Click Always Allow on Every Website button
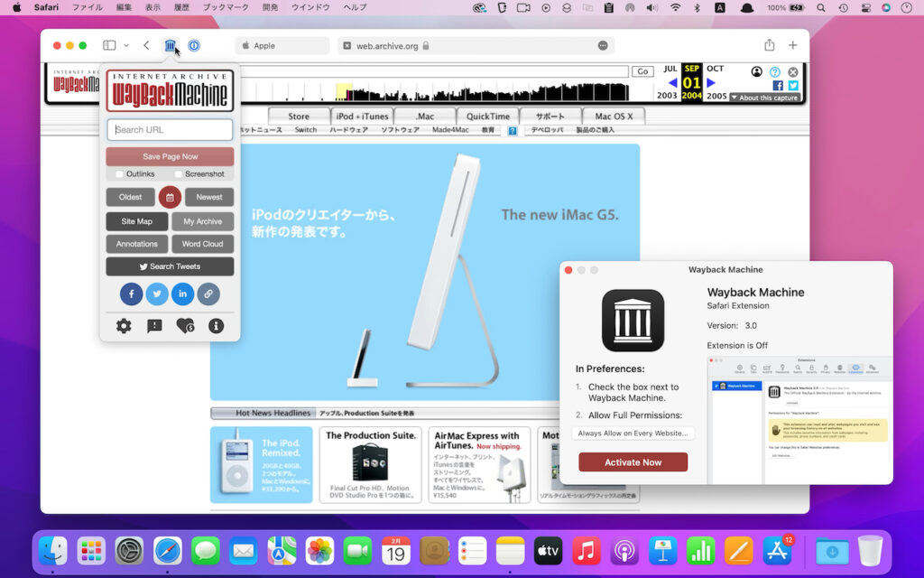This screenshot has height=578, width=924. pyautogui.click(x=633, y=433)
